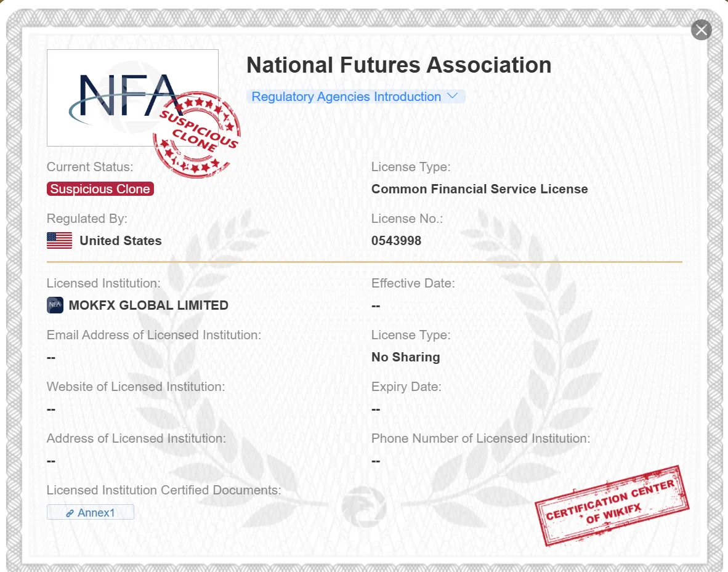The height and width of the screenshot is (572, 728).
Task: Click the No Sharing license type value
Action: (x=405, y=357)
